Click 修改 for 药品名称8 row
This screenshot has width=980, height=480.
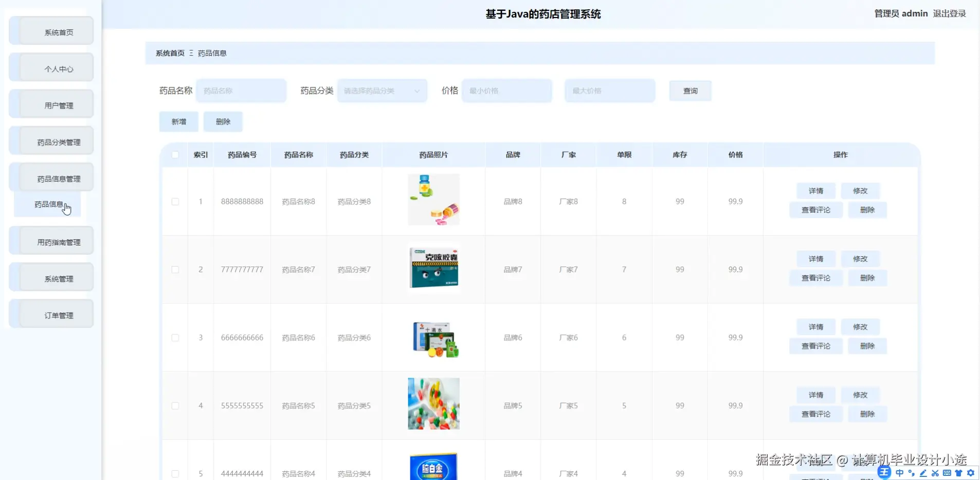(x=860, y=191)
